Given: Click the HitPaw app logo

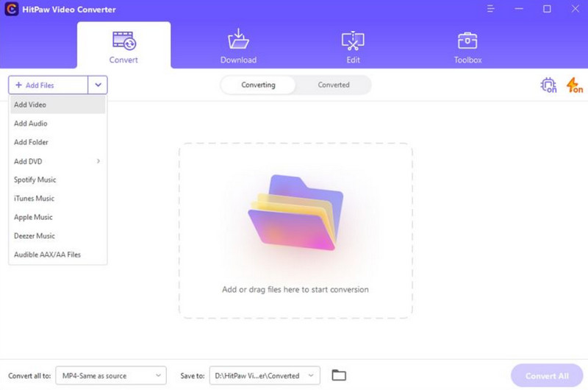Looking at the screenshot, I should point(11,9).
